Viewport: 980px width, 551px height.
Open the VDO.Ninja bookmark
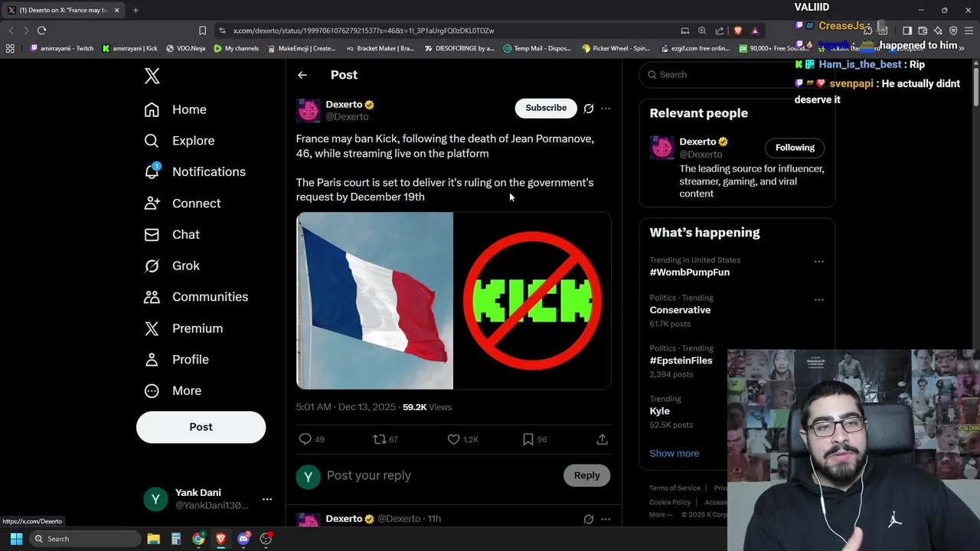coord(185,48)
